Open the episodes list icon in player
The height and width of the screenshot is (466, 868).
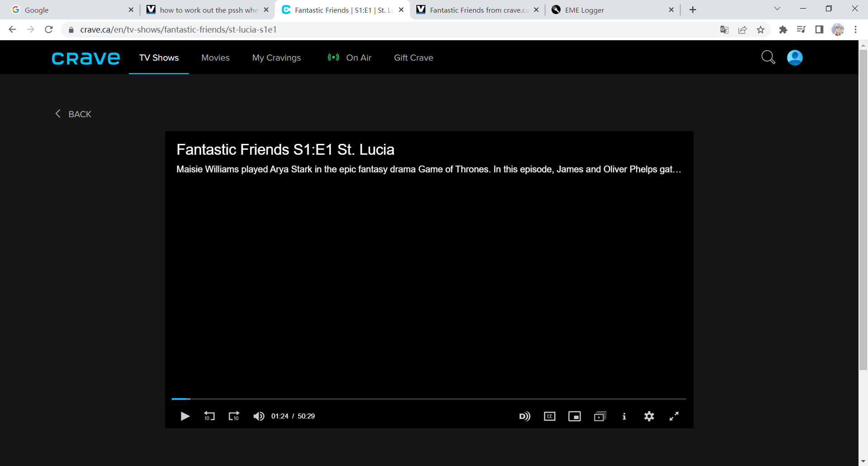[600, 416]
